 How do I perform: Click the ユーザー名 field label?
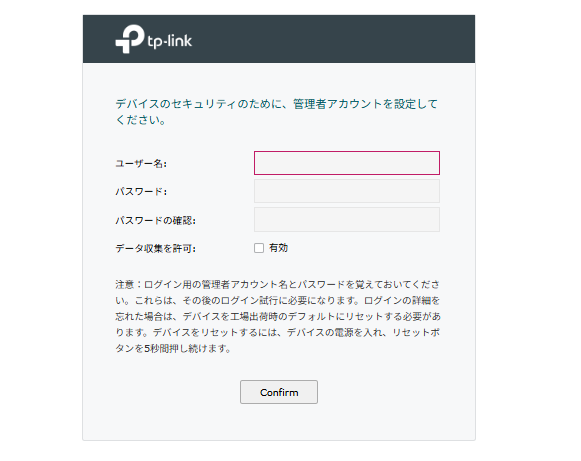click(x=141, y=163)
